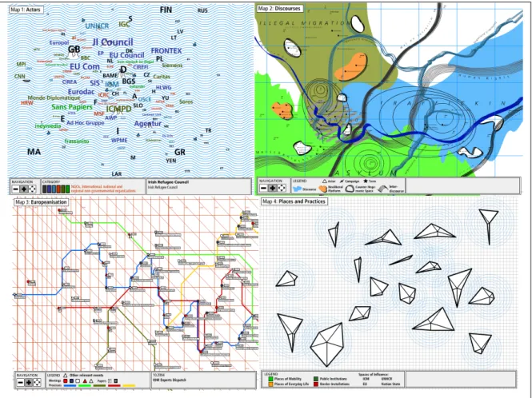Click the red Border Installations swatch

[316, 384]
